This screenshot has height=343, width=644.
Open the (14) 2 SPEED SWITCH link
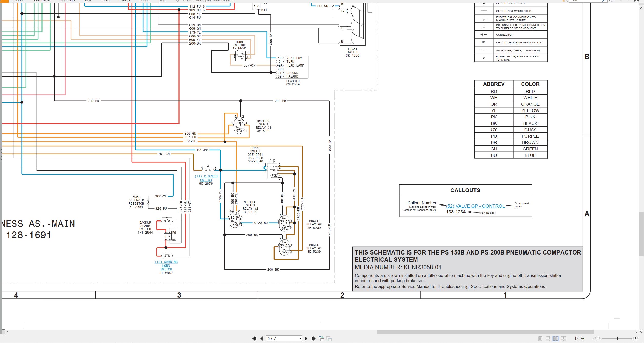pyautogui.click(x=206, y=178)
